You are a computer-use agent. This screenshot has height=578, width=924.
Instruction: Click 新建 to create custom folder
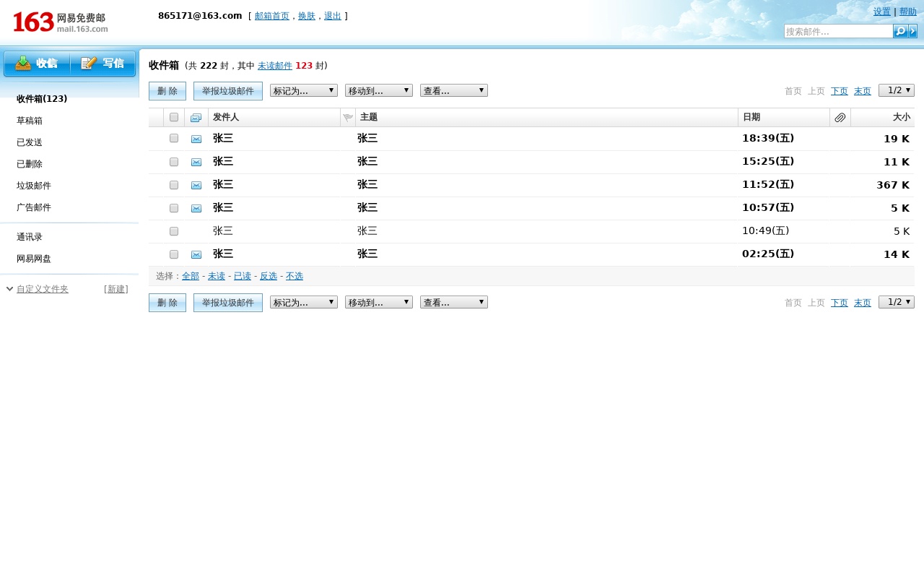116,289
